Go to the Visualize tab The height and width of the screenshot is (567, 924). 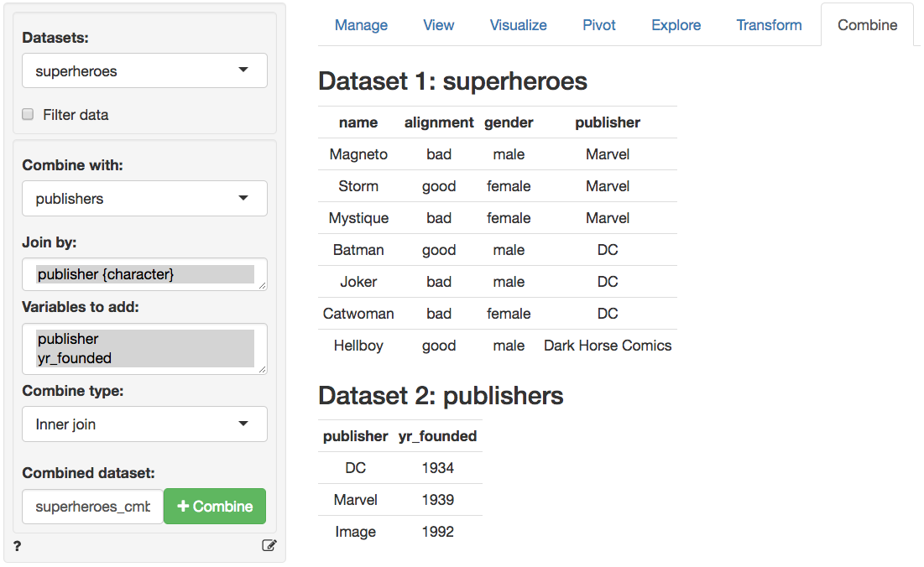tap(518, 25)
